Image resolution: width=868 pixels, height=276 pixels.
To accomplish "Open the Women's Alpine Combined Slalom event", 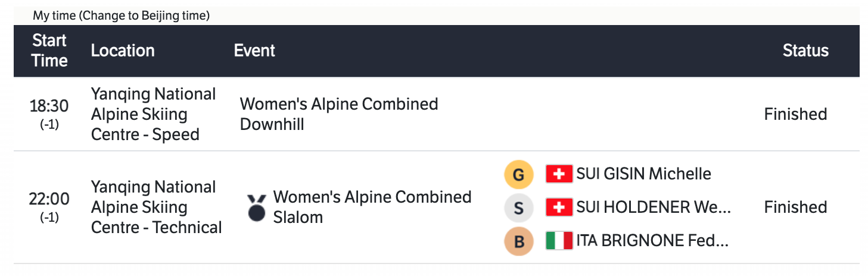I will coord(372,207).
